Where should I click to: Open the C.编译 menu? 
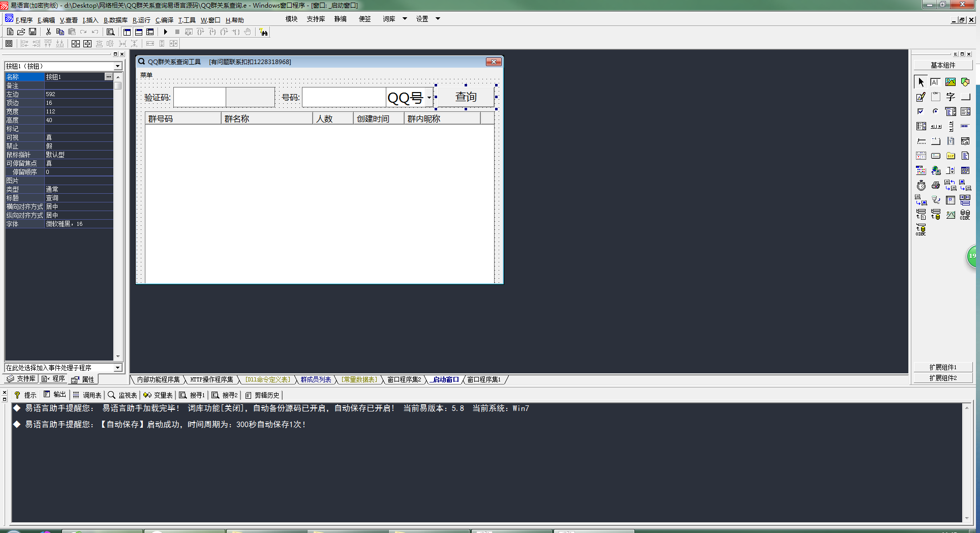164,20
